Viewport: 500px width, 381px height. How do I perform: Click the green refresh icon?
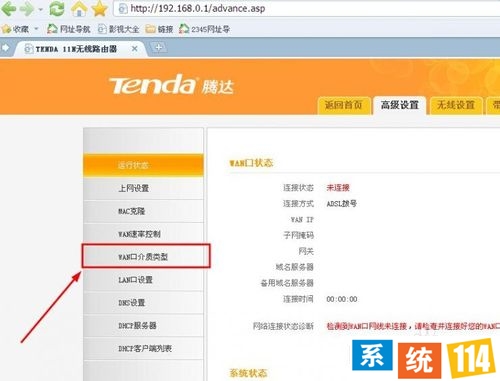(57, 9)
